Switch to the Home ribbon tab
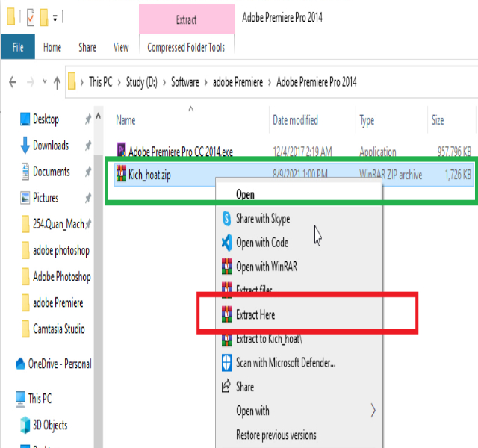Screen dimensions: 478x448 52,47
